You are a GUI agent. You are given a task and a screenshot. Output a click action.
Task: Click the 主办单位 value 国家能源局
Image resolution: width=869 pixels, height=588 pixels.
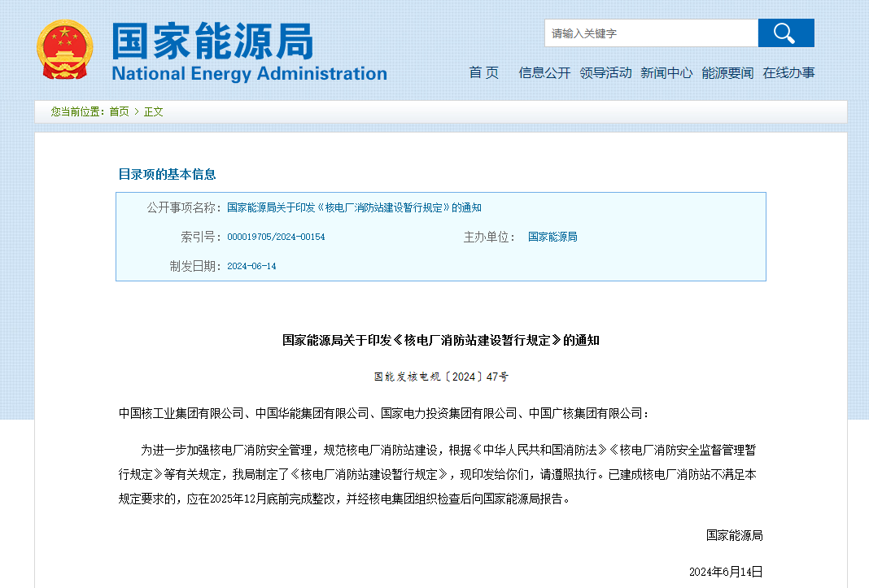[552, 237]
